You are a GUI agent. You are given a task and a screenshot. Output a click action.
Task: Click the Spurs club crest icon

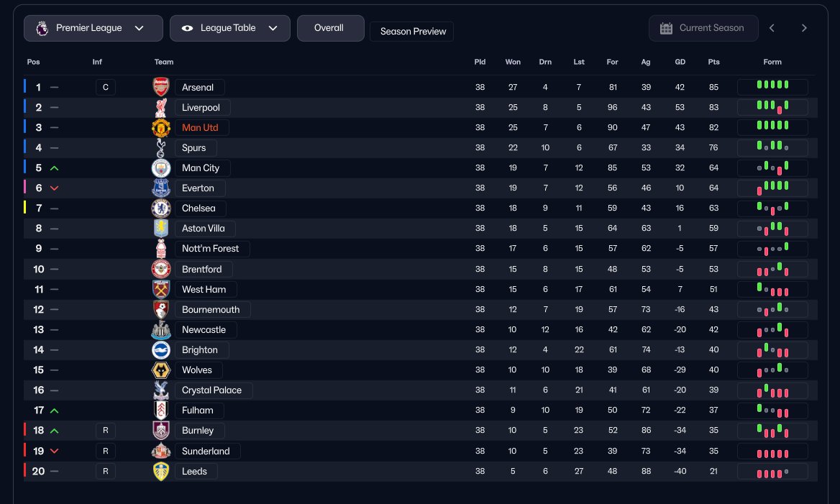(x=161, y=148)
